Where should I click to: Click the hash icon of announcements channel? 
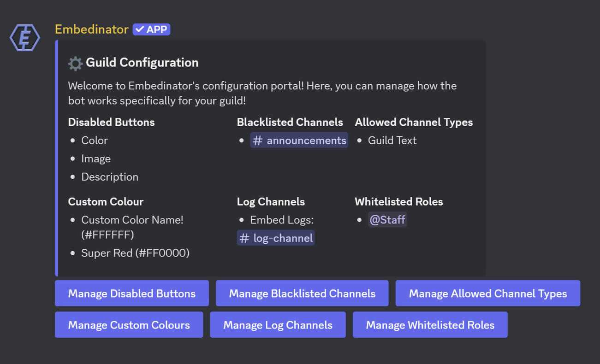click(x=258, y=141)
